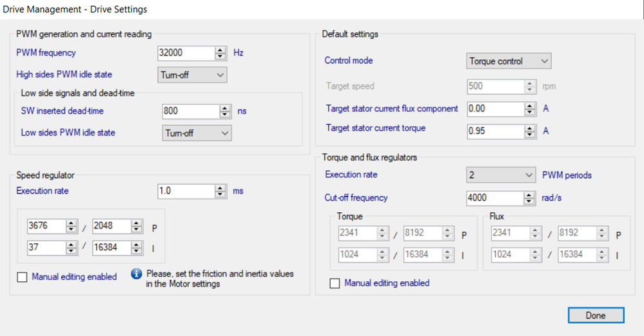Click the PWM frequency label
Viewport: 644px width, 336px height.
46,53
